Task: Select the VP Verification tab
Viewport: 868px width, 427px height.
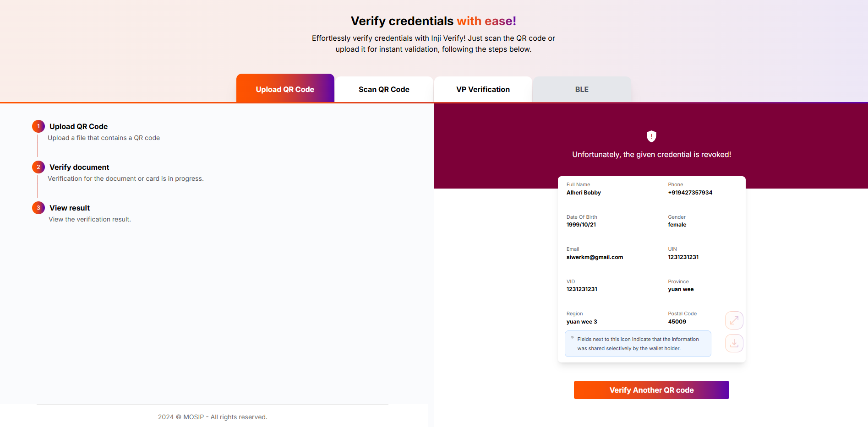Action: pos(483,89)
